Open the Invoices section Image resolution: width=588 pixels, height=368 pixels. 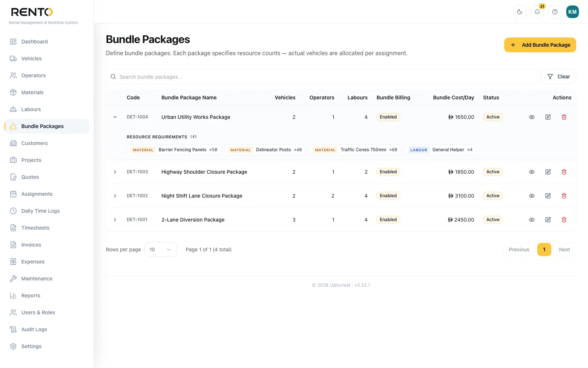coord(47,245)
